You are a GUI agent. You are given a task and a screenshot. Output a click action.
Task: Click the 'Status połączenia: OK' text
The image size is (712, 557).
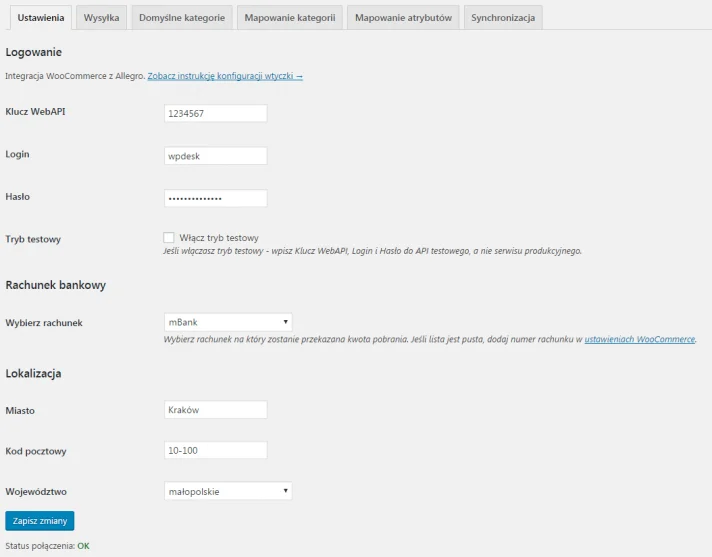(47, 546)
